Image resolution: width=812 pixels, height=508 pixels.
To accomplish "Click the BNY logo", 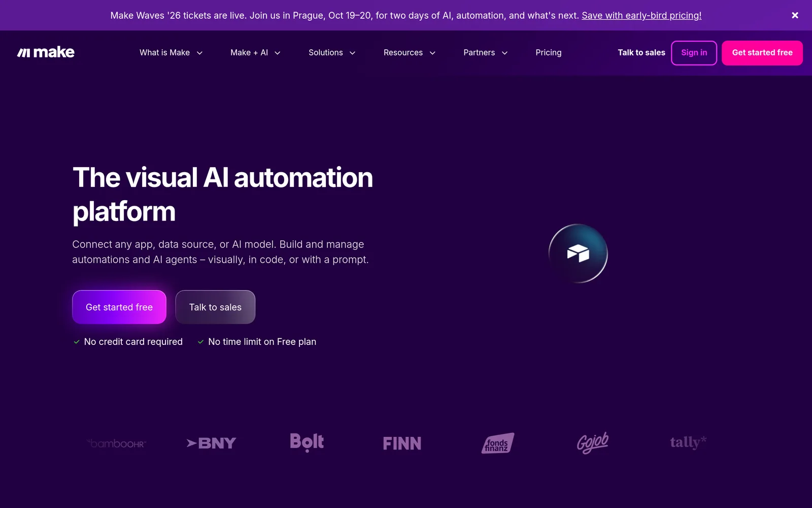I will 211,443.
